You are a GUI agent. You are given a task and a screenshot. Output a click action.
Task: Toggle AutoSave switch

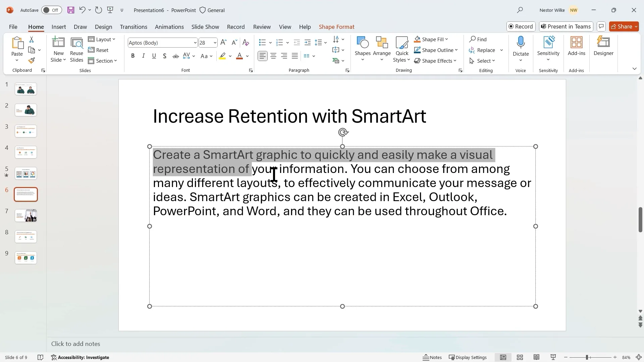click(51, 10)
